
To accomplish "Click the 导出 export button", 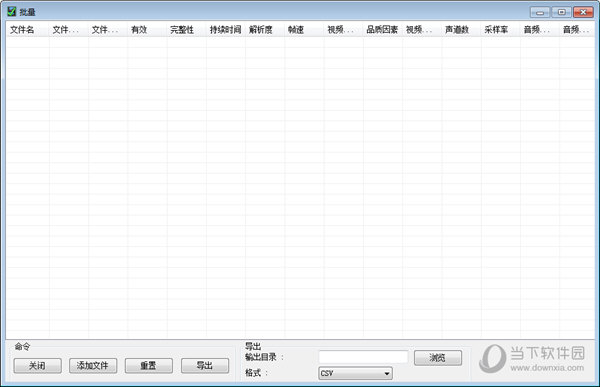I will (x=205, y=366).
